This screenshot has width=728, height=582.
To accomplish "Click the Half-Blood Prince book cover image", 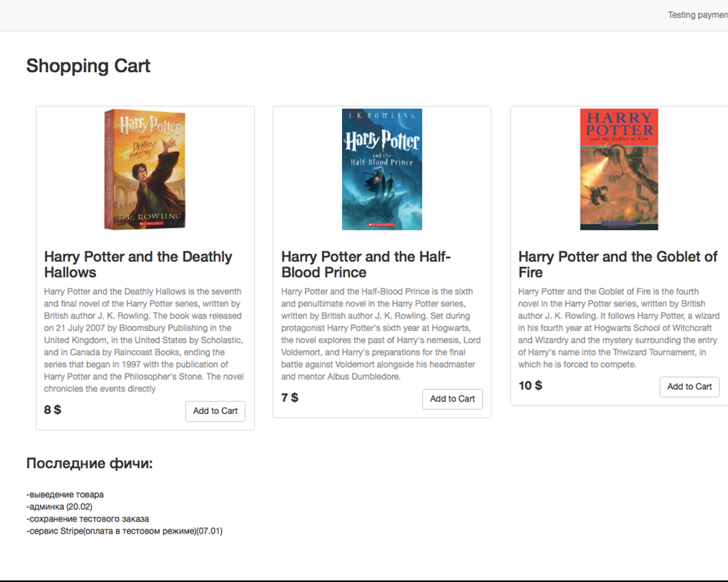I will (381, 169).
